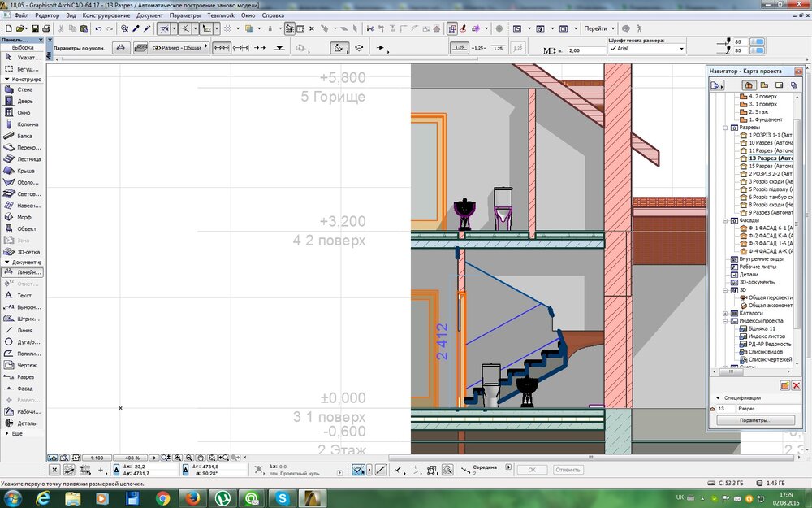This screenshot has width=812, height=508.
Task: Choose the Крыша (Roof) tool
Action: (24, 171)
